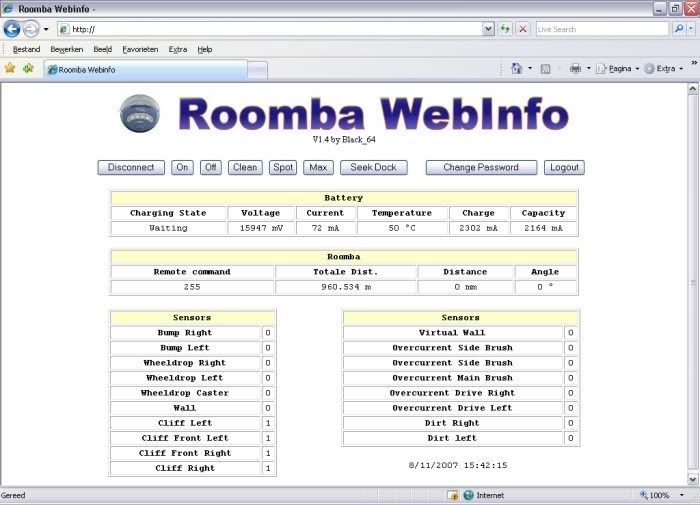Screen dimensions: 700x505
Task: Click the Logout button
Action: tap(564, 167)
